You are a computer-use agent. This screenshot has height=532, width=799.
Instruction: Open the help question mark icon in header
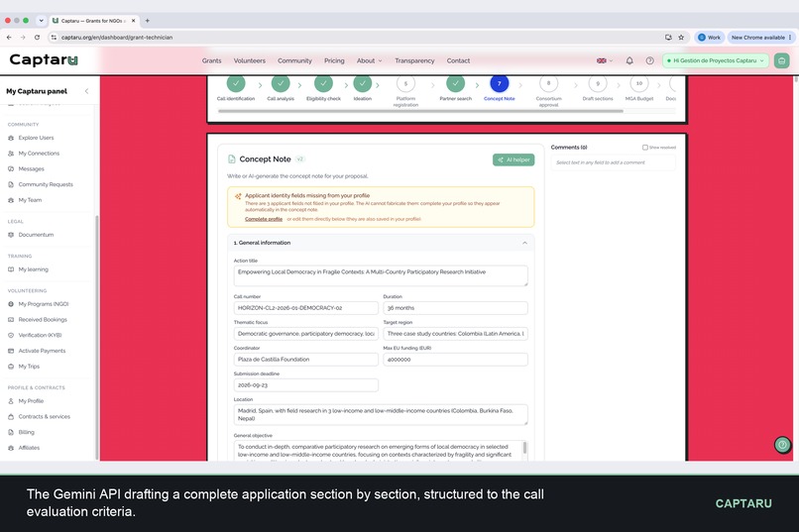pyautogui.click(x=649, y=60)
